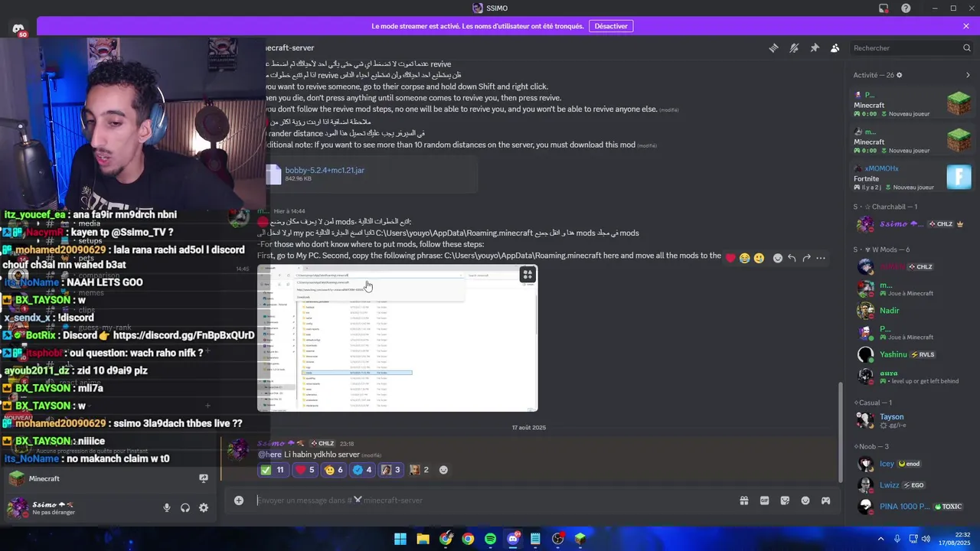
Task: Click the Fortnite game thumbnail in activity
Action: (x=959, y=177)
